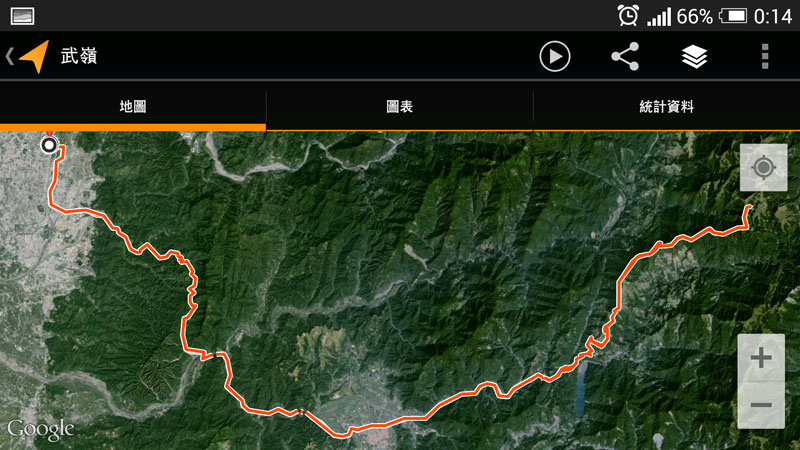Center map on my location
Image resolution: width=800 pixels, height=450 pixels.
(x=763, y=167)
